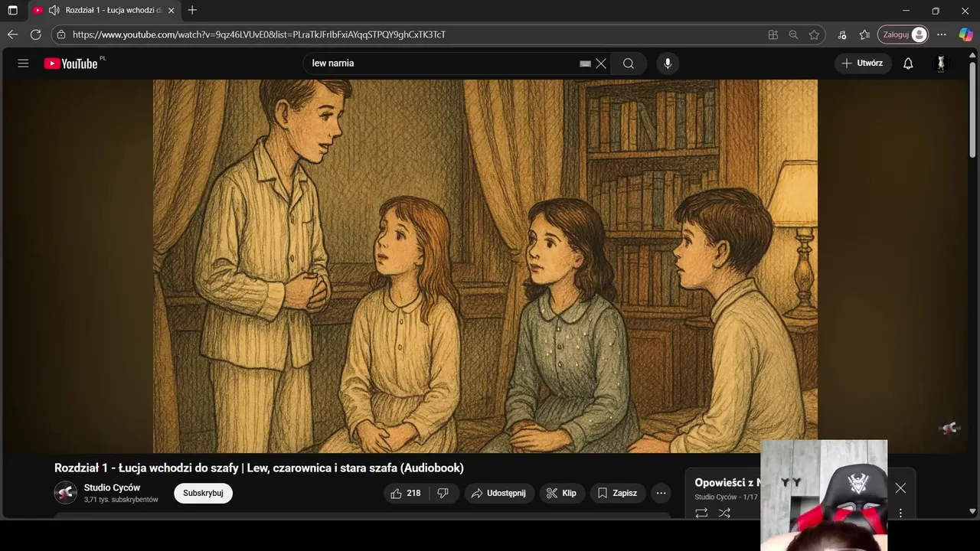980x551 pixels.
Task: View site information via padlock icon
Action: tap(61, 34)
